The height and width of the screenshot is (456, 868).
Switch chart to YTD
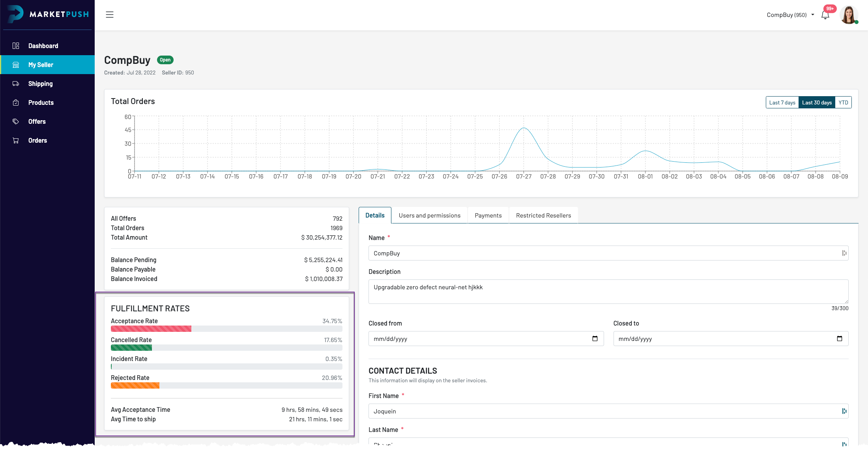[843, 102]
